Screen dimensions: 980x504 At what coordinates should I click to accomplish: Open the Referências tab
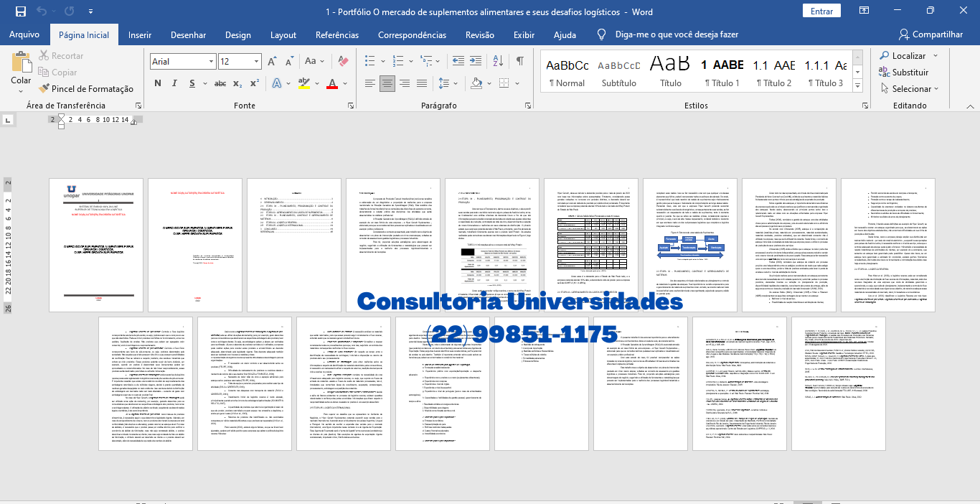click(337, 34)
